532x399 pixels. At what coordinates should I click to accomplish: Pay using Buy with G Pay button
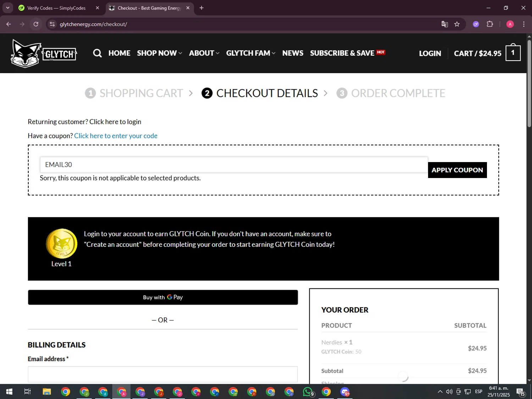[x=163, y=297]
